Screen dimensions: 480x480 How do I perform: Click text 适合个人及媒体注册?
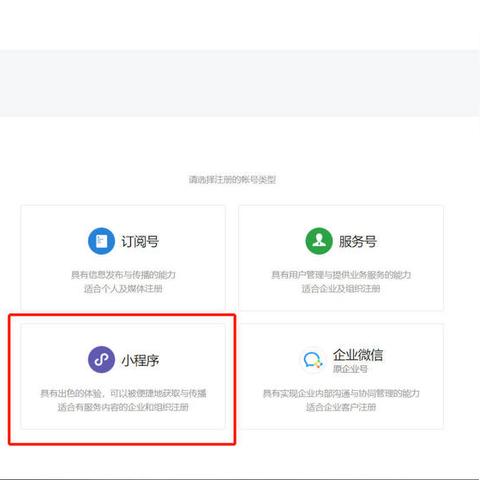123,289
